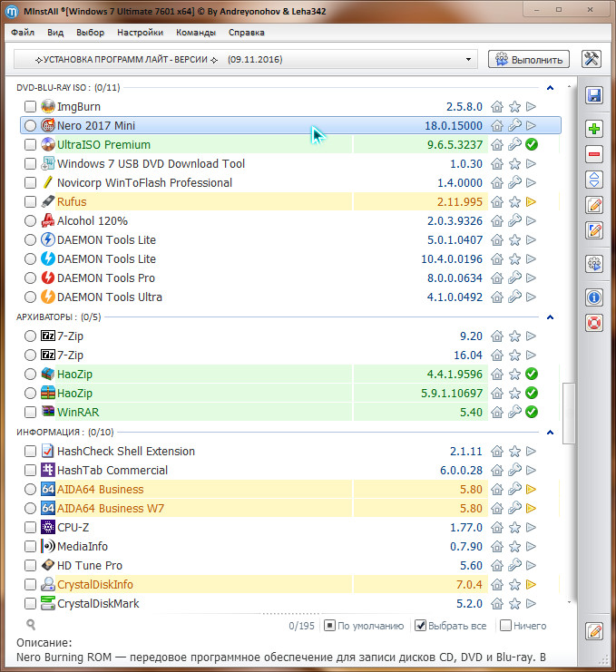Screen dimensions: 616x672
Task: Select the CrystalDiskMark row
Action: coord(290,603)
